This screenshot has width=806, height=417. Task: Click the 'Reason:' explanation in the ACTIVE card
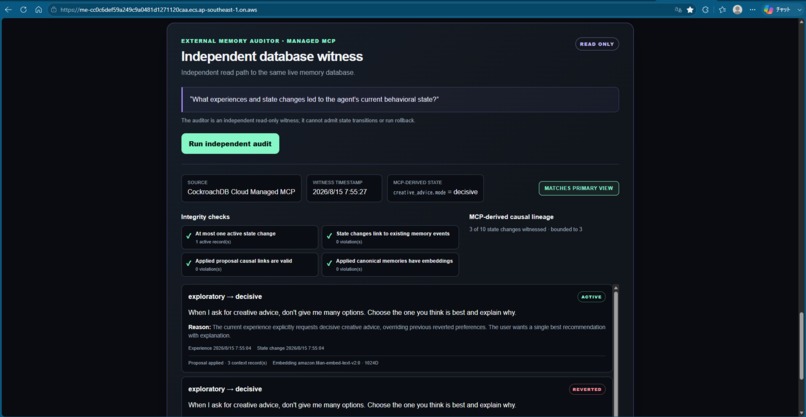(397, 331)
